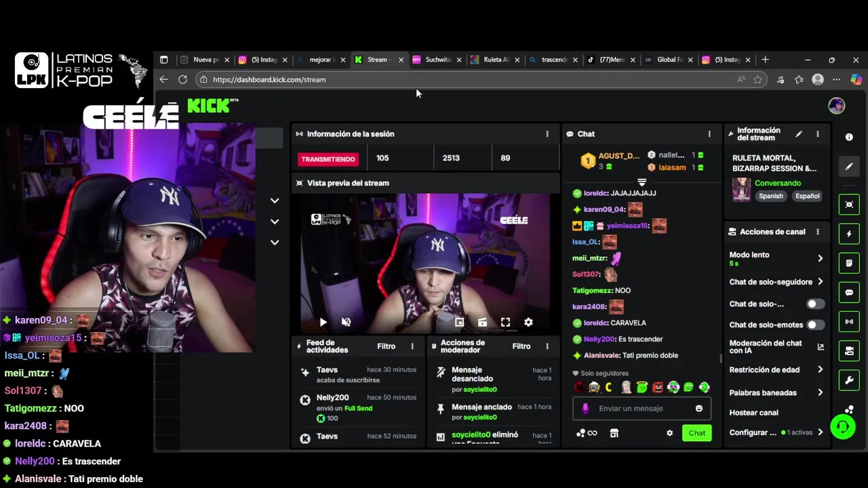This screenshot has height=488, width=868.
Task: Click the Español tag chip
Action: [x=807, y=196]
